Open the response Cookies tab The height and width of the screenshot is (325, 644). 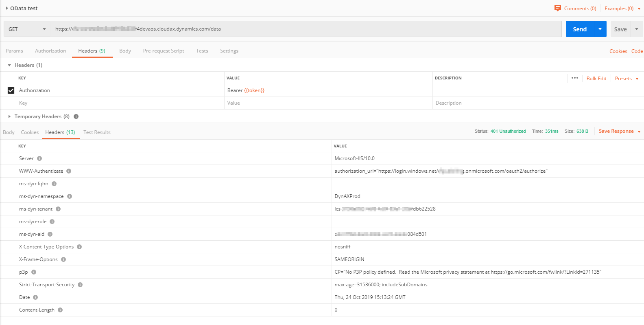pyautogui.click(x=30, y=132)
